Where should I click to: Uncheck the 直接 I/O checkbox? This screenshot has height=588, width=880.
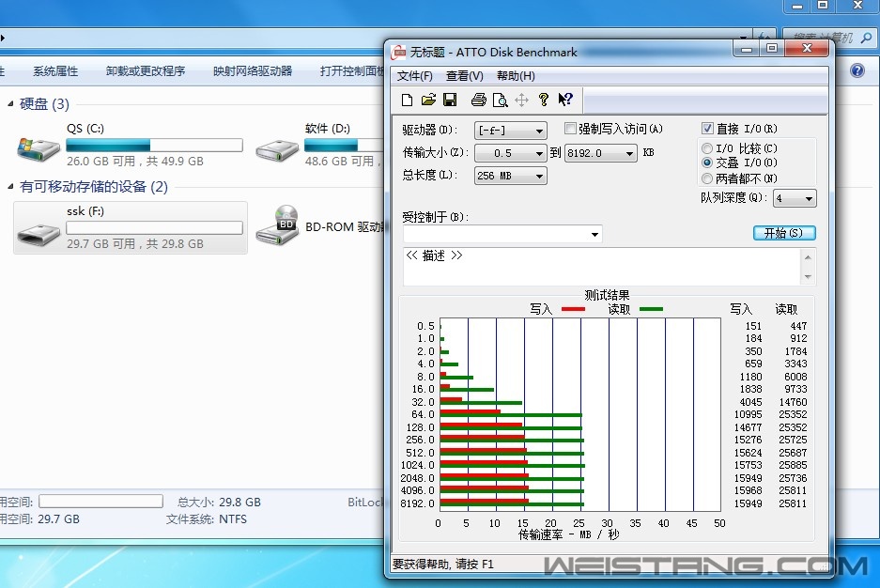point(708,129)
